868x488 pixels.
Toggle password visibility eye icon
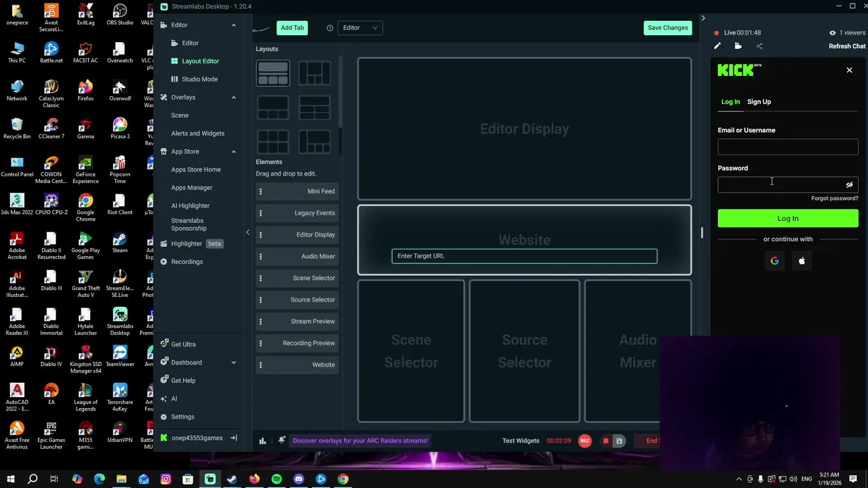click(849, 185)
